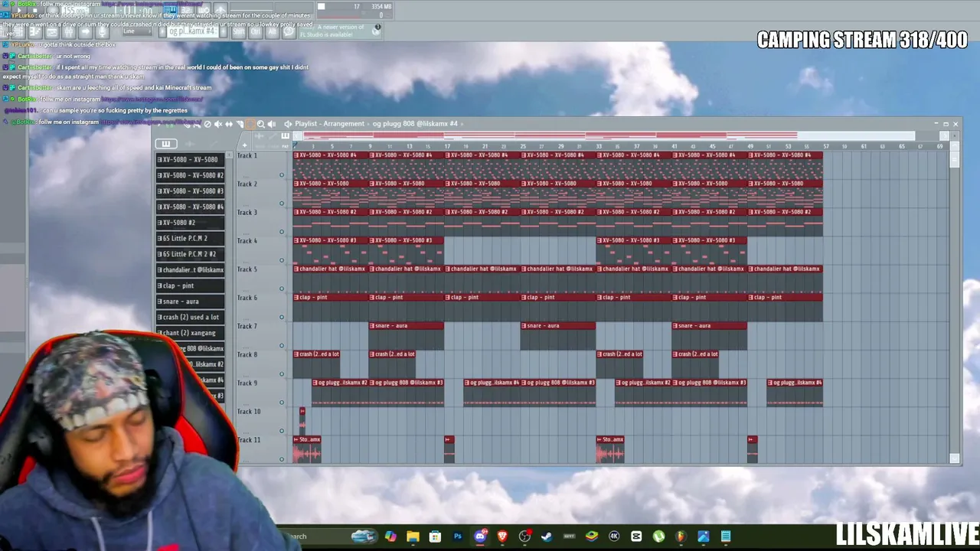Select XV-5080 - XV-5080 #3 in picker
Viewport: 980px width, 551px height.
[x=191, y=191]
